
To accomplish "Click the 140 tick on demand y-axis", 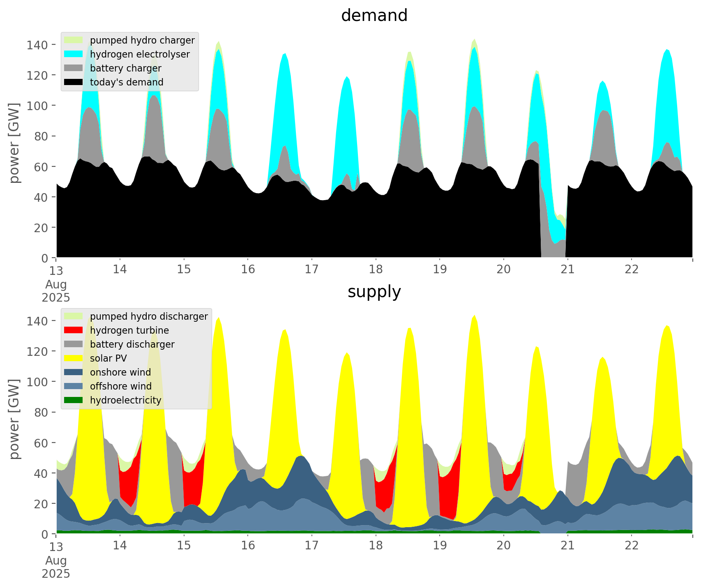I will coord(37,45).
